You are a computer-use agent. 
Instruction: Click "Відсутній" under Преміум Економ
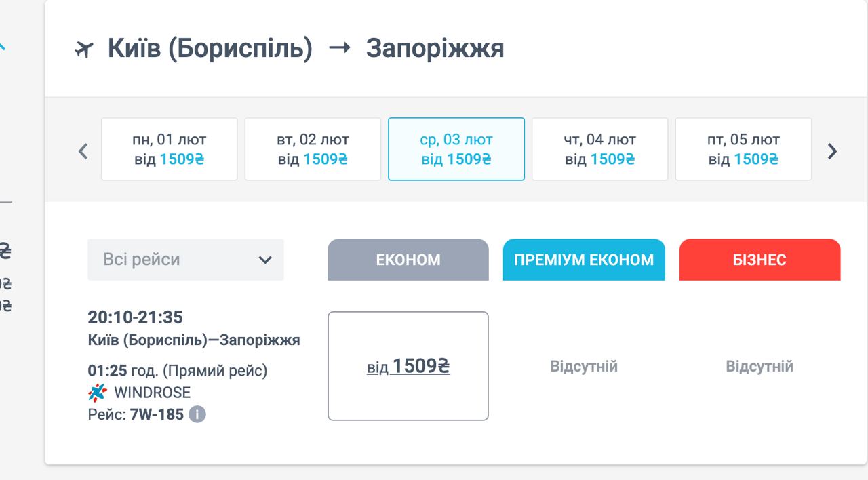[584, 367]
